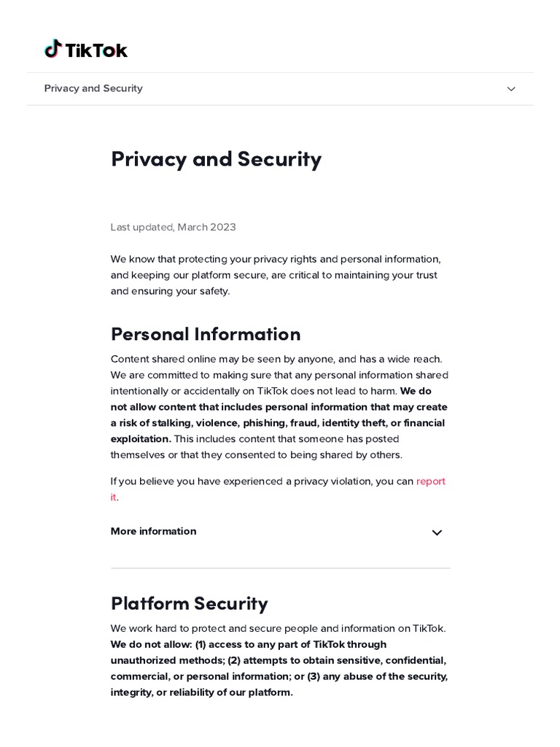Viewport: 560px width, 747px height.
Task: Click the divider line above Platform Security
Action: click(x=280, y=568)
